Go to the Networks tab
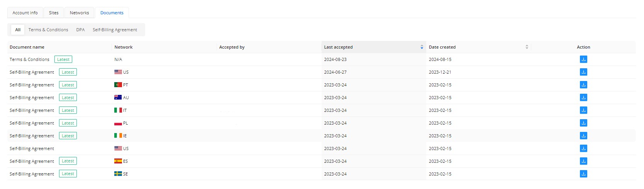 click(79, 13)
